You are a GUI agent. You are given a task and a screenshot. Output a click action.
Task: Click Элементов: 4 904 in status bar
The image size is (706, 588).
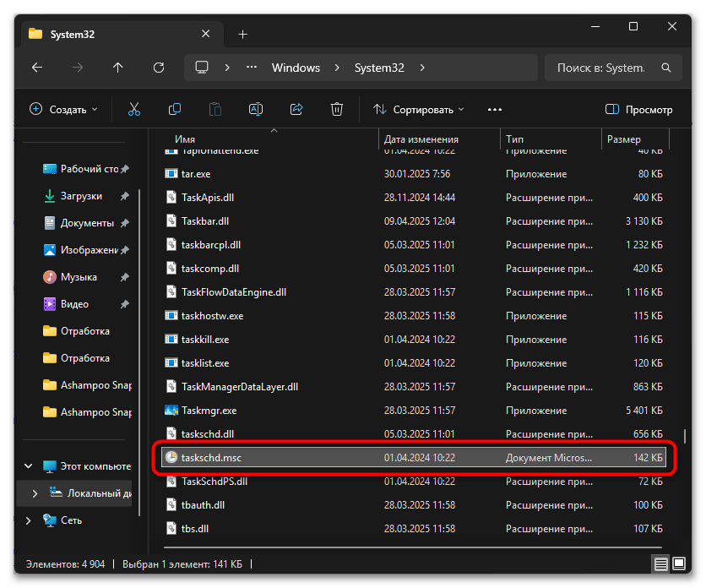(65, 564)
